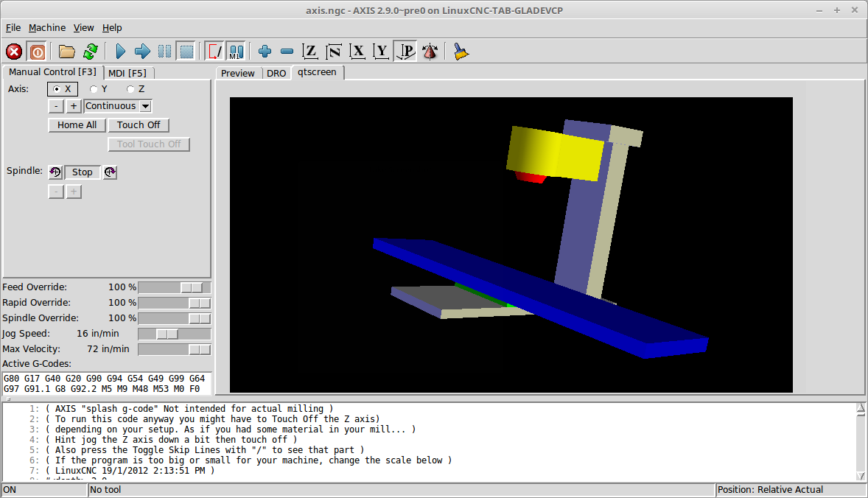Reload the current file
Viewport: 868px width, 498px height.
coord(91,52)
